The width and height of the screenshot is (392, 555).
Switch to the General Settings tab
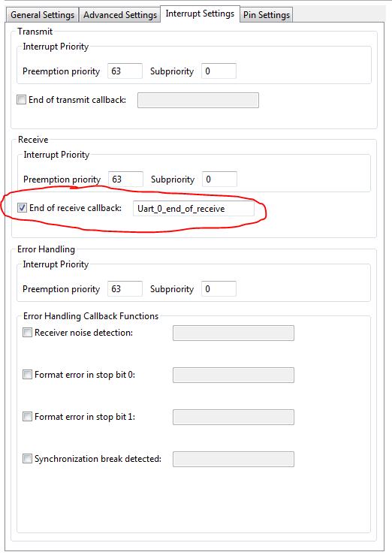coord(43,15)
